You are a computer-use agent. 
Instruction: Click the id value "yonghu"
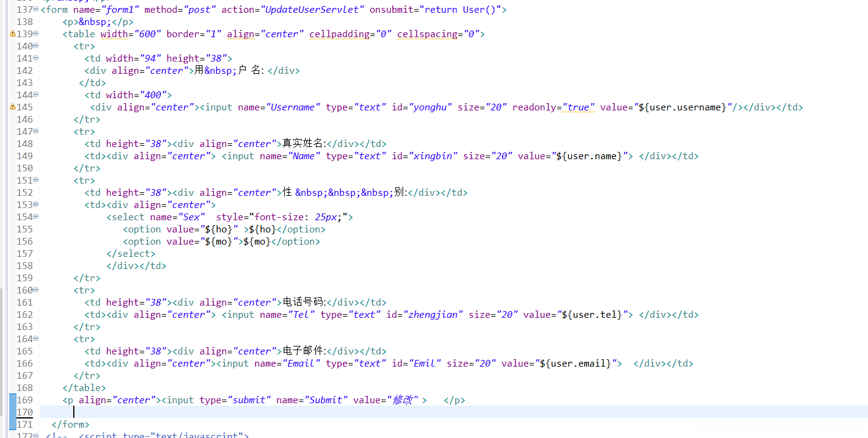430,107
